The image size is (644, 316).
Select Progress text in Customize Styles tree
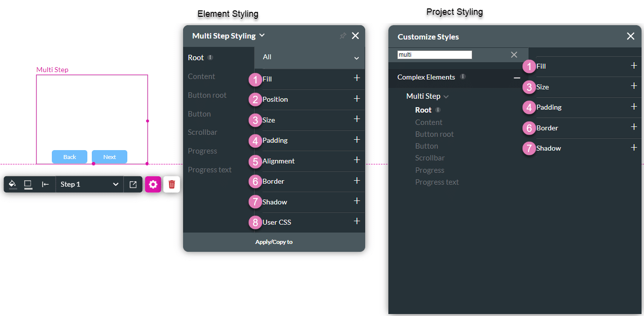437,182
